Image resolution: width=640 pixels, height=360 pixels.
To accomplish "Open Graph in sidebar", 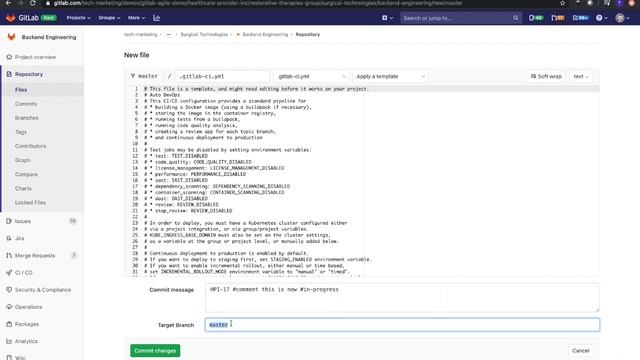I will tap(22, 160).
